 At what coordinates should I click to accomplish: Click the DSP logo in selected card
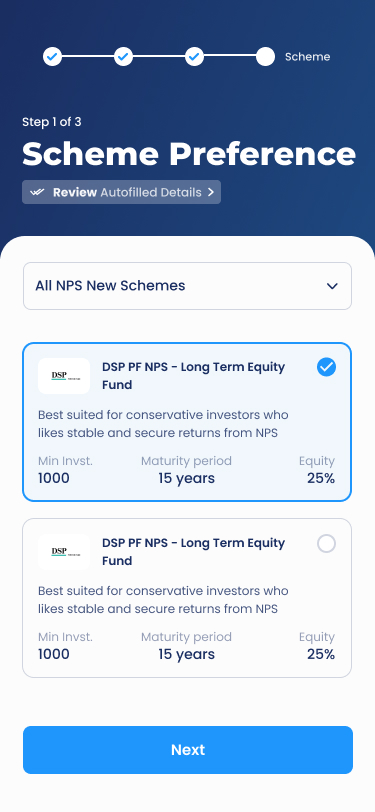click(x=64, y=376)
